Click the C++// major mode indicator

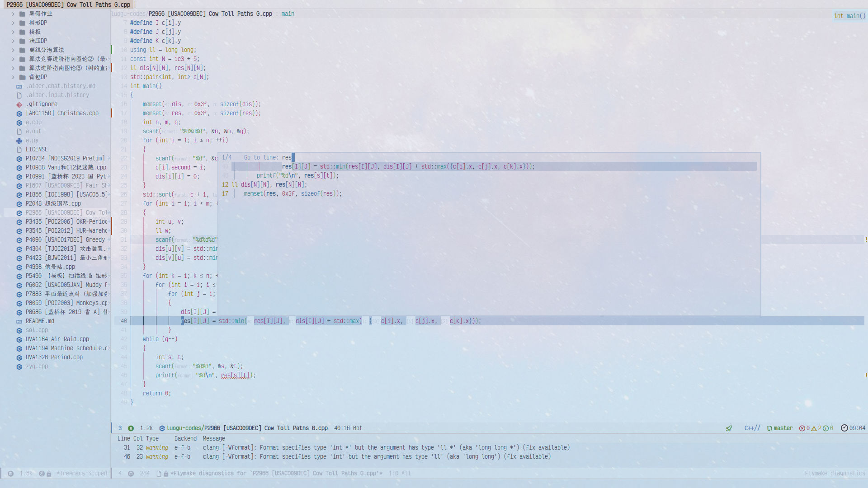click(x=752, y=428)
